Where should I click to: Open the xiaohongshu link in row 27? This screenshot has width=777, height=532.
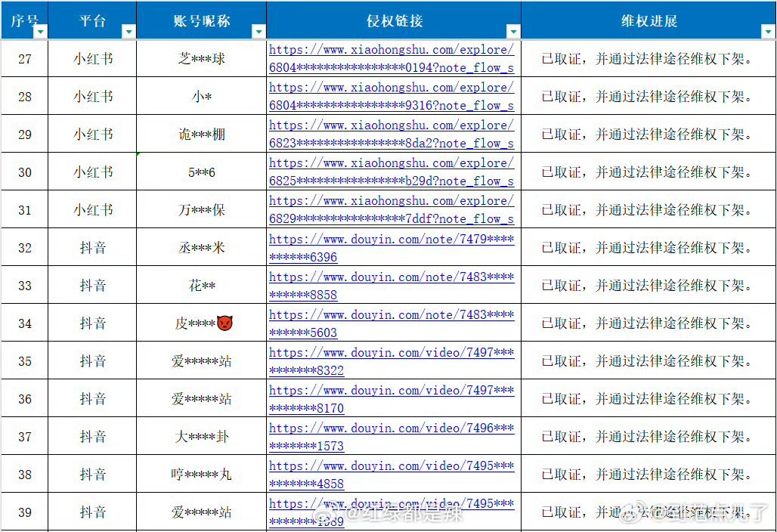point(392,58)
